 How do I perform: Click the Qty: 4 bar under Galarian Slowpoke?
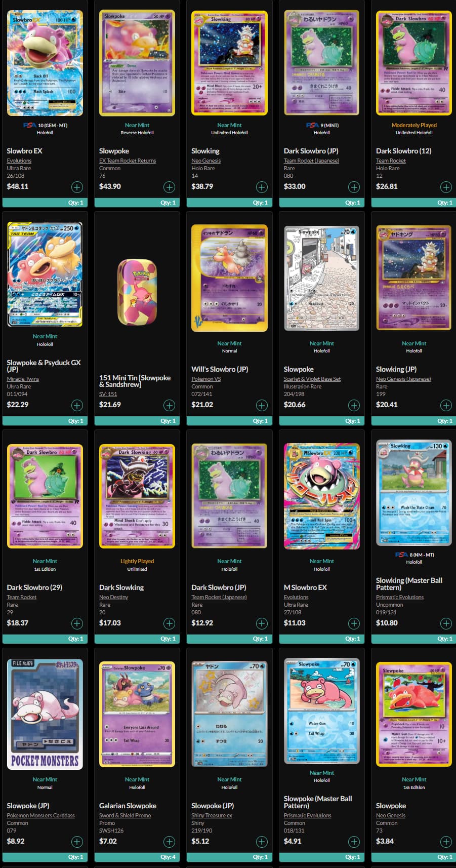click(137, 857)
